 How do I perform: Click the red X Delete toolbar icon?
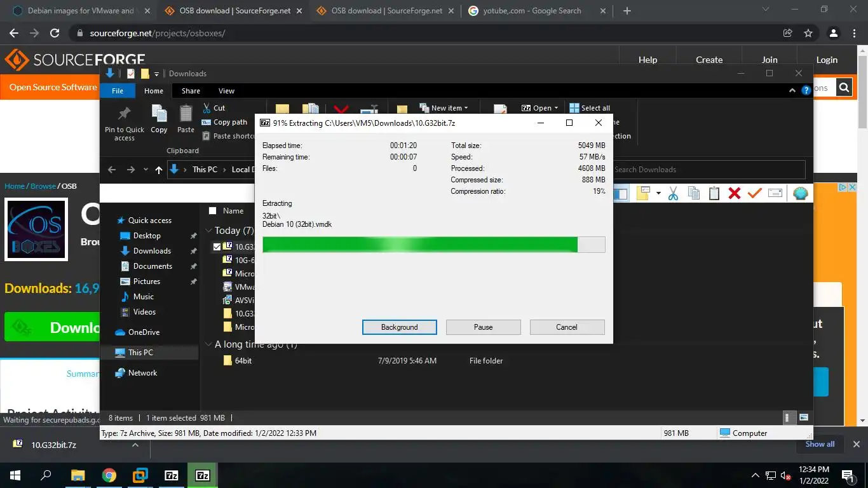[x=735, y=194]
